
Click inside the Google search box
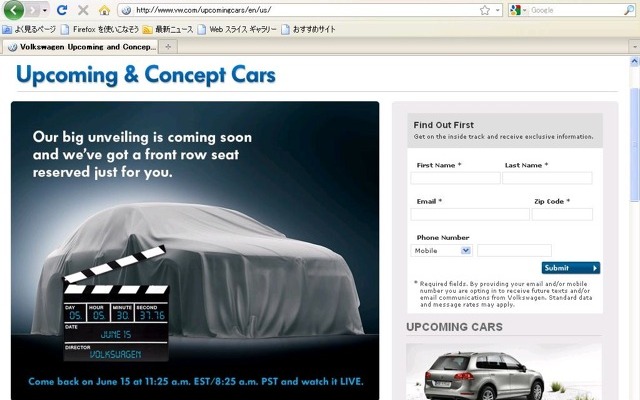[576, 10]
